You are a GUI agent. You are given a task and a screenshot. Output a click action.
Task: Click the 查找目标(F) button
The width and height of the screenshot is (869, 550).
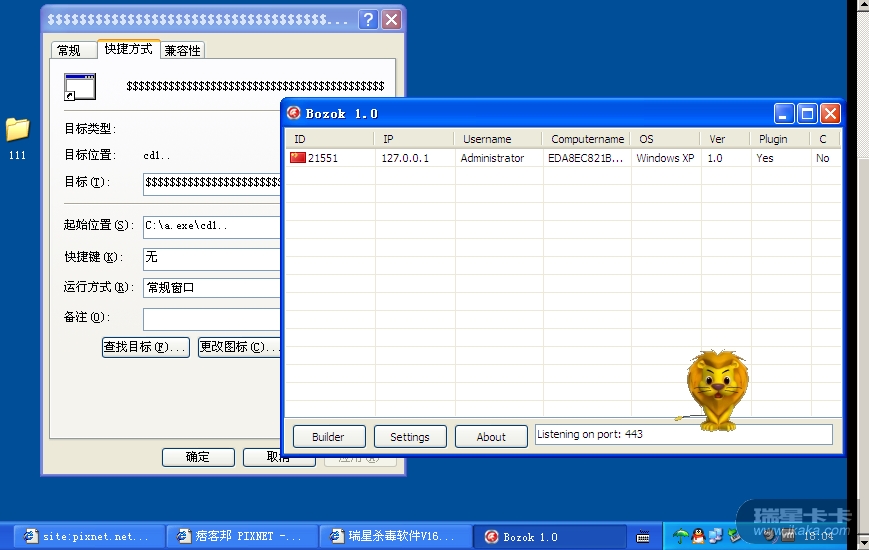pos(146,347)
